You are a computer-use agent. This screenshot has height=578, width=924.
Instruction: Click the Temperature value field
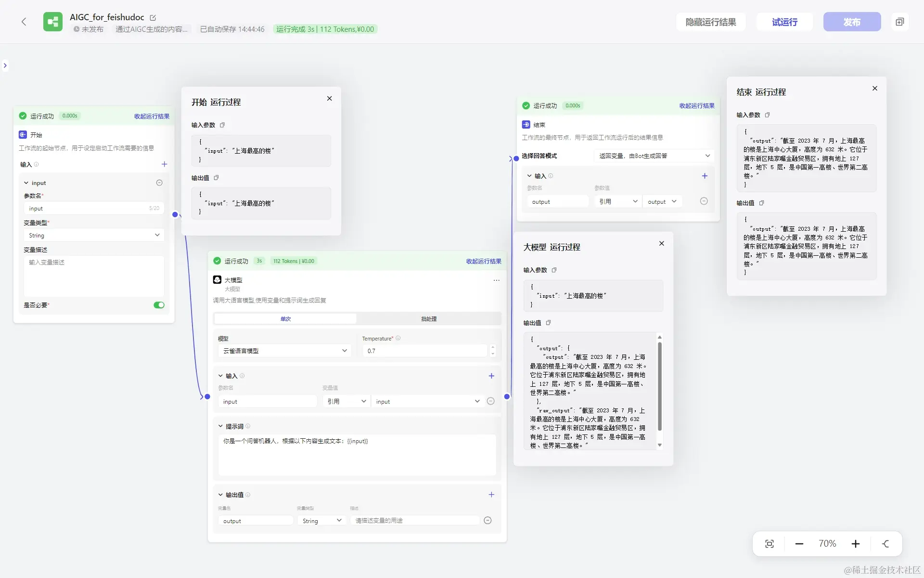tap(425, 351)
